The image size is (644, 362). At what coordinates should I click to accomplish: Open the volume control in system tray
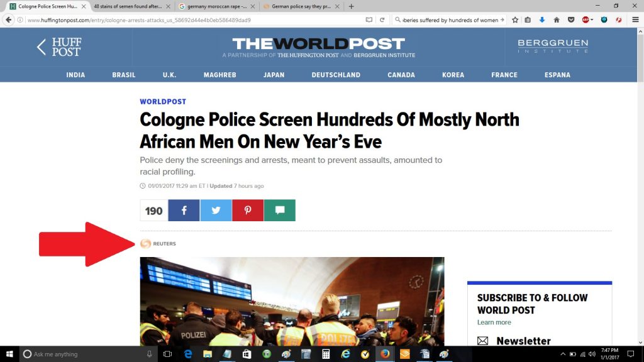(x=592, y=354)
